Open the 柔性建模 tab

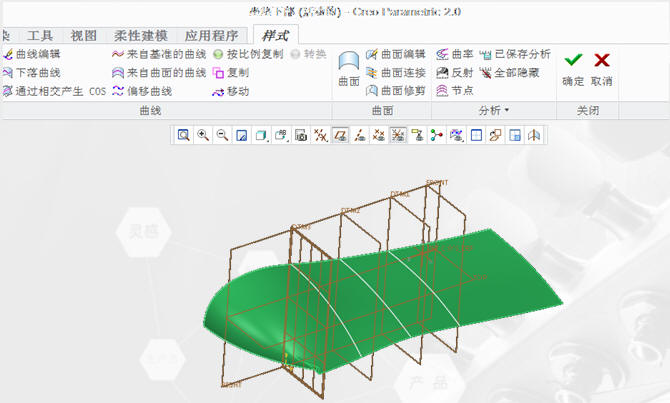pos(141,35)
